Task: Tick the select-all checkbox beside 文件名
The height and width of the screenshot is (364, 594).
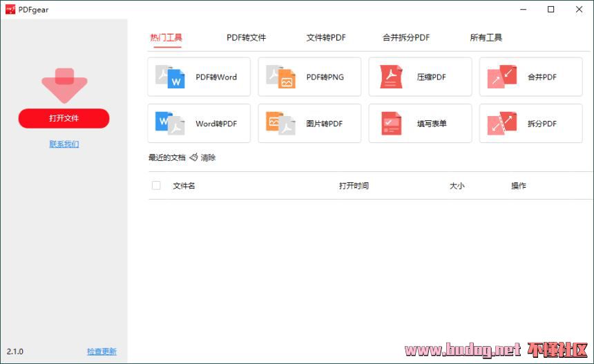Action: 156,185
